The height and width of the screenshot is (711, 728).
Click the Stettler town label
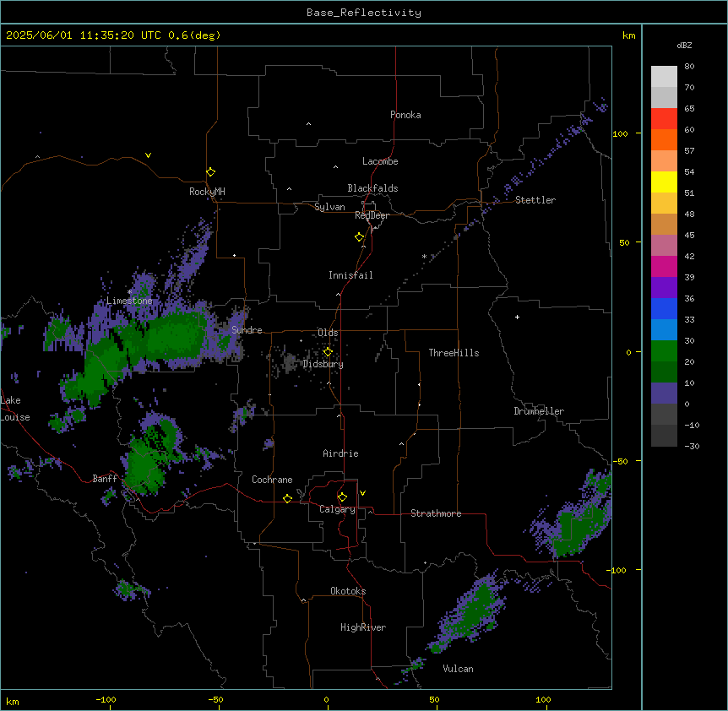[535, 200]
